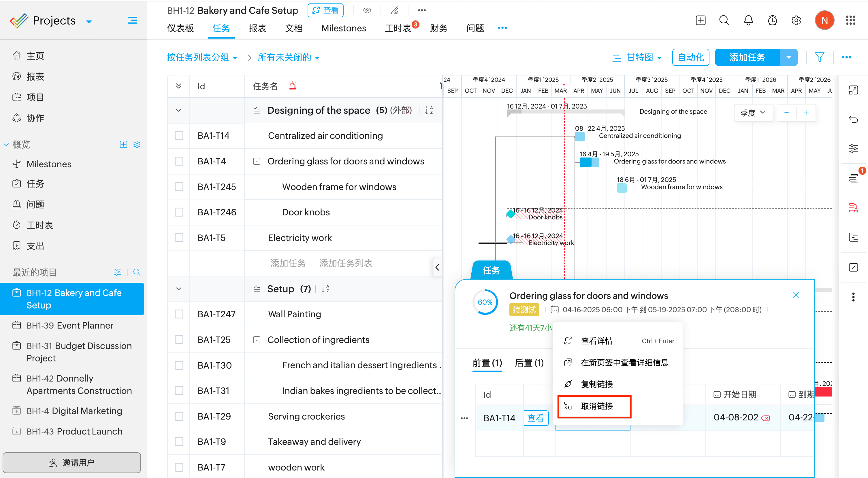Collapse the Setup task list group
The image size is (868, 478).
pyautogui.click(x=178, y=289)
